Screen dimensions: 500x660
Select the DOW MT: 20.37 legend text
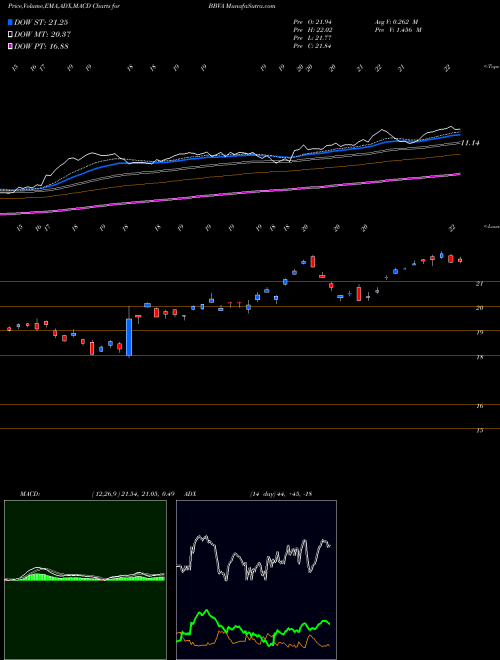(x=42, y=35)
